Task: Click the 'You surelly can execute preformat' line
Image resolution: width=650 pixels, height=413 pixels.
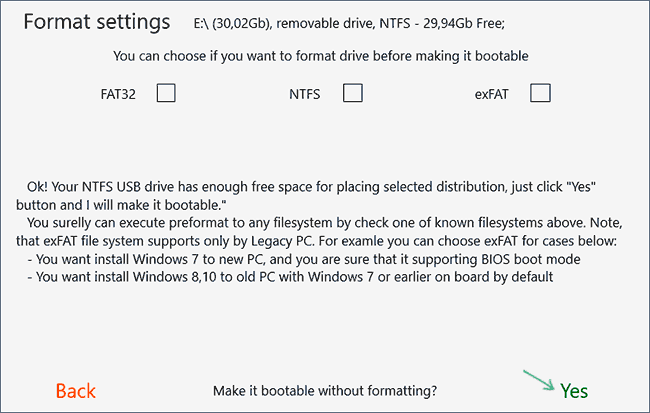Action: pos(325,223)
